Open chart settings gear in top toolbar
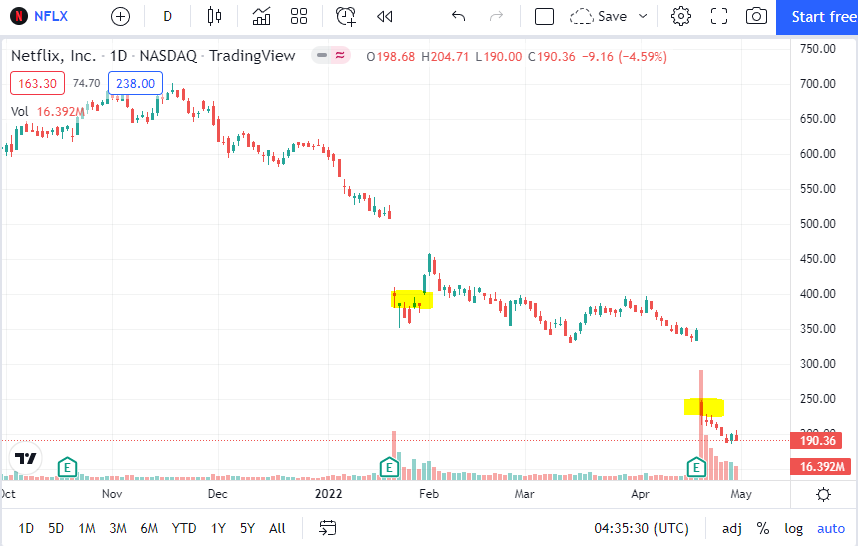This screenshot has height=546, width=858. 681,16
